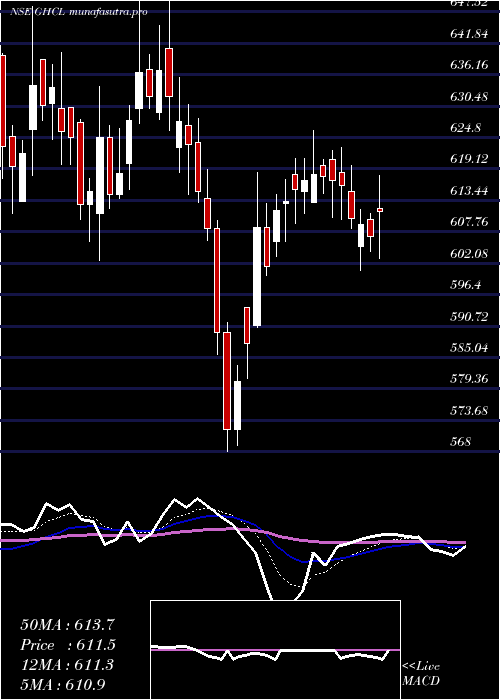This screenshot has height=700, width=500.
Task: Click the 12MA : 611.3 value
Action: tap(68, 665)
